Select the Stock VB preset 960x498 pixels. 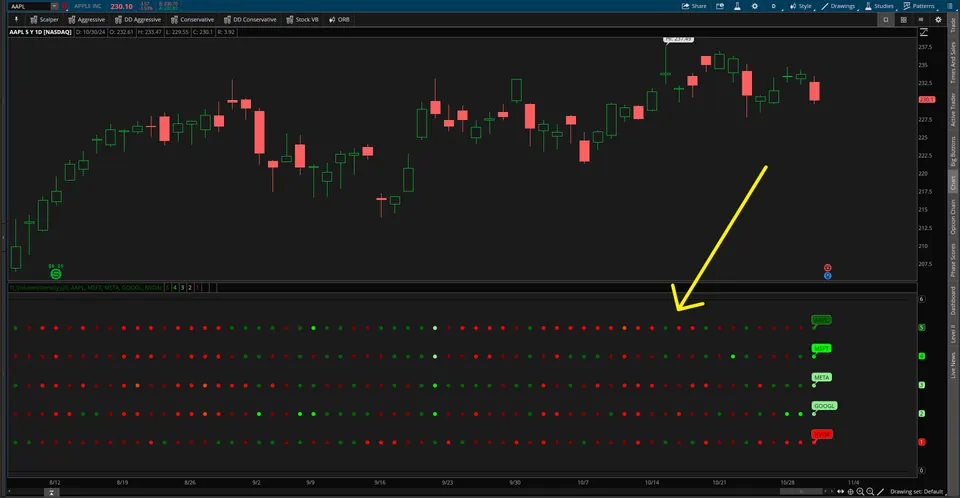[302, 20]
